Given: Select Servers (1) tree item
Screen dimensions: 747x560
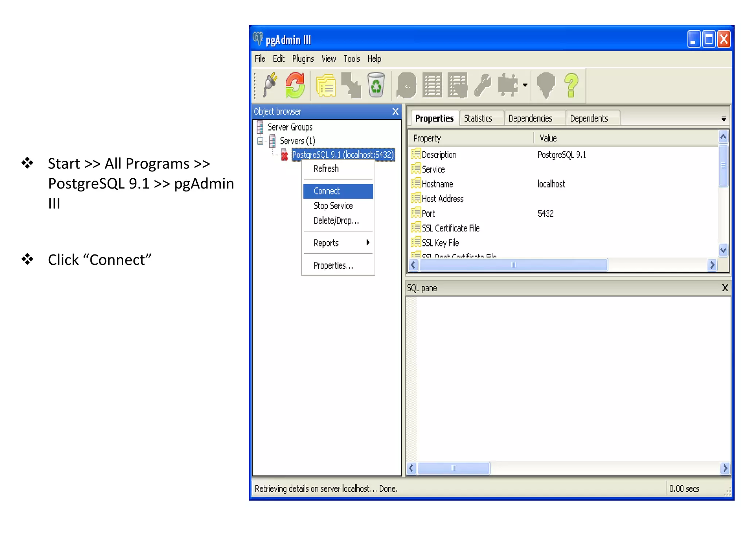Looking at the screenshot, I should [x=297, y=141].
